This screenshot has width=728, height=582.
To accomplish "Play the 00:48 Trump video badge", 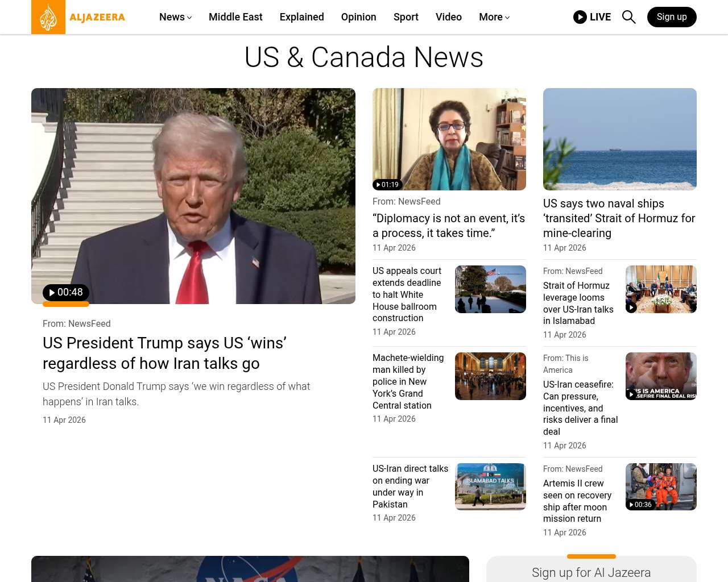I will (x=66, y=292).
